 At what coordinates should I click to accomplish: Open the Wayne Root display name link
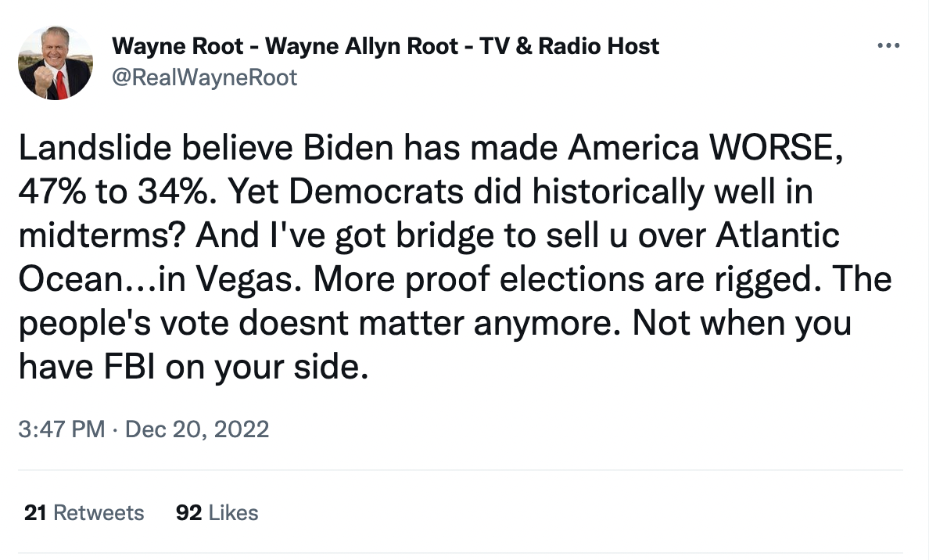[x=386, y=46]
